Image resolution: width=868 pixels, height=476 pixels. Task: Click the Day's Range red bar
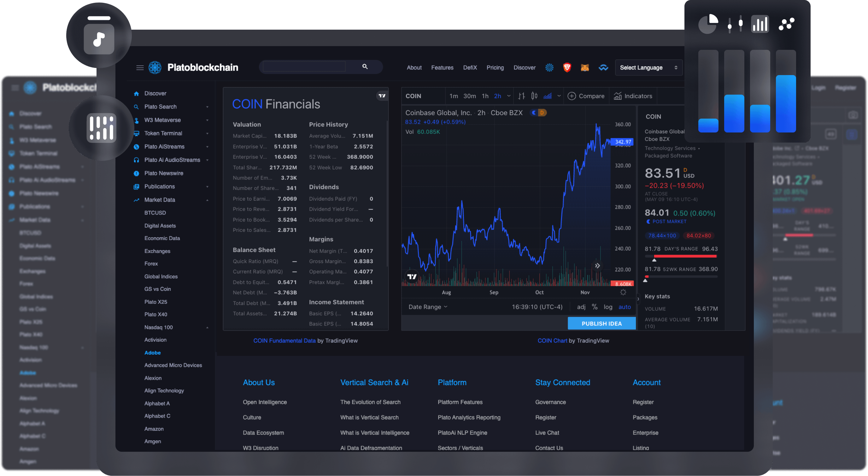685,256
